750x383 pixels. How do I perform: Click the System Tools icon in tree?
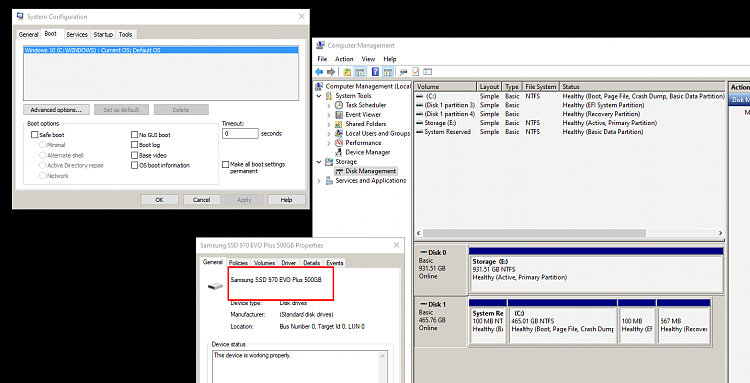(329, 96)
